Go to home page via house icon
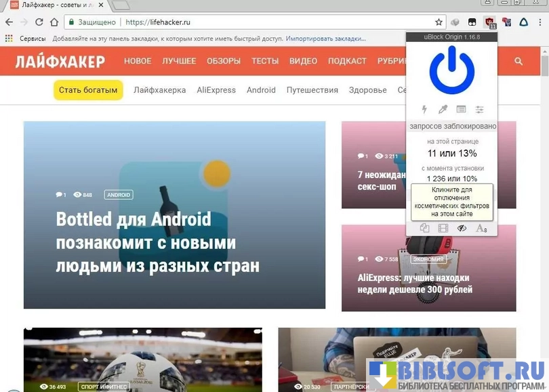The width and height of the screenshot is (549, 392). [54, 22]
